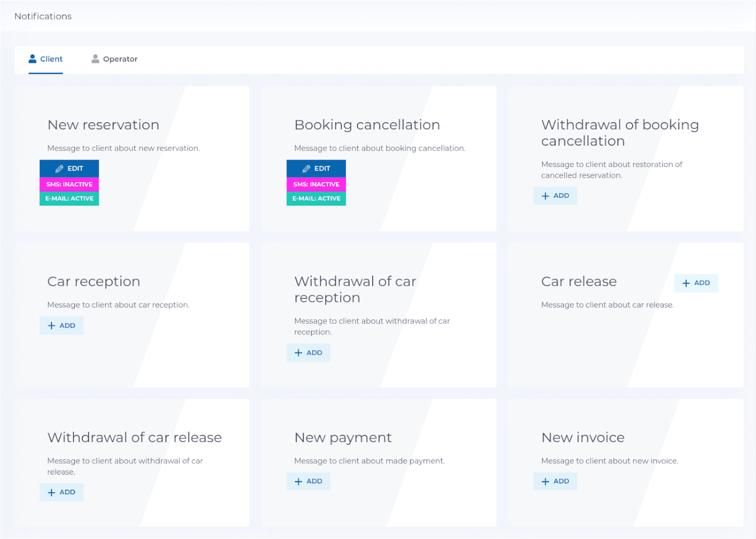Image resolution: width=756 pixels, height=539 pixels.
Task: Toggle E-mail: Active badge on New reservation
Action: [x=69, y=198]
